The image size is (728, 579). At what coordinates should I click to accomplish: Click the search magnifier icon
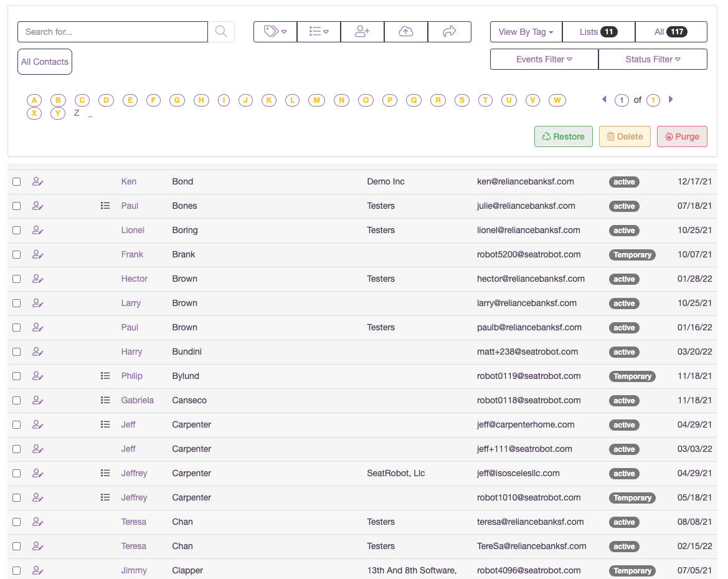(221, 31)
